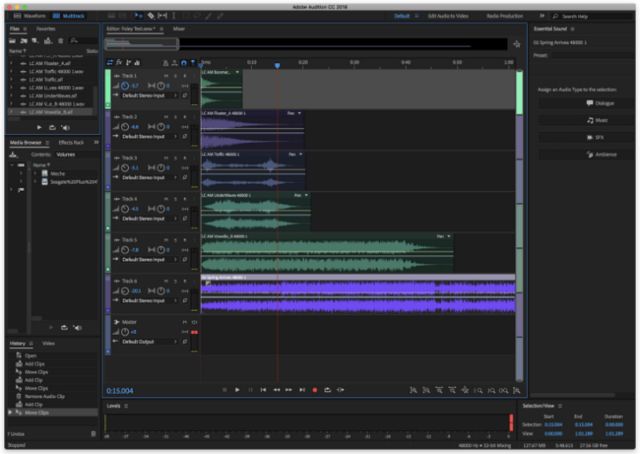The height and width of the screenshot is (454, 640).
Task: Click Import File icon in the Files panel
Action: tap(24, 41)
